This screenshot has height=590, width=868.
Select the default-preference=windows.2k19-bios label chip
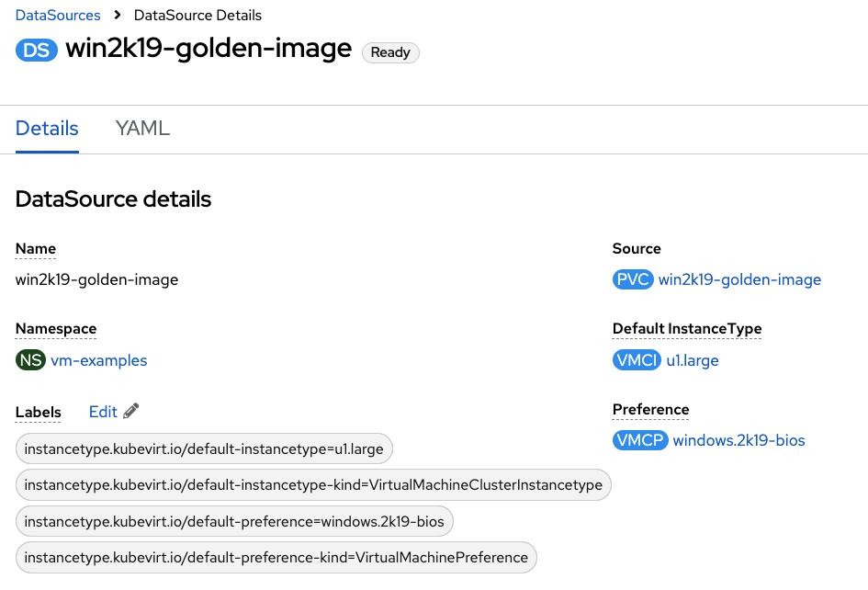coord(234,521)
